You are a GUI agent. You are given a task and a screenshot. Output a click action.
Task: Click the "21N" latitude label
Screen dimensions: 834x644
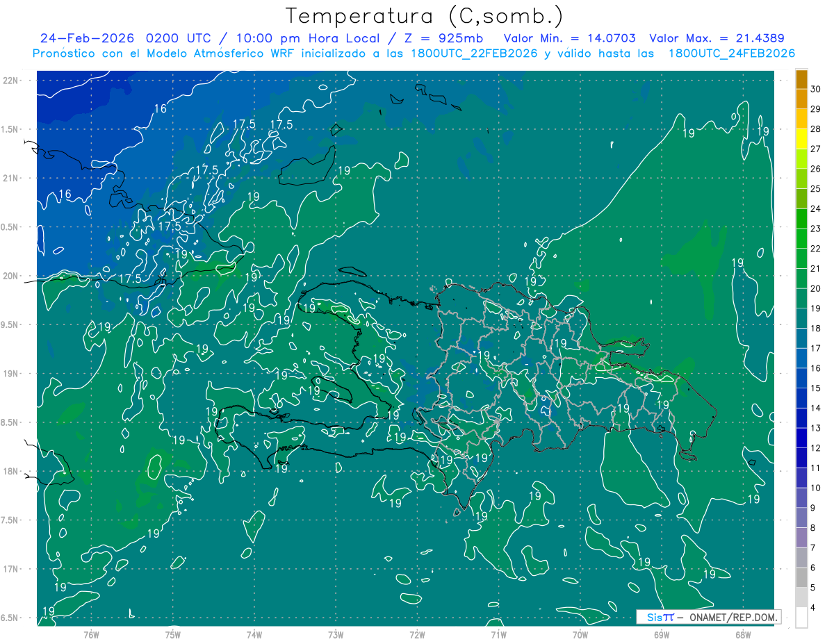[10, 179]
